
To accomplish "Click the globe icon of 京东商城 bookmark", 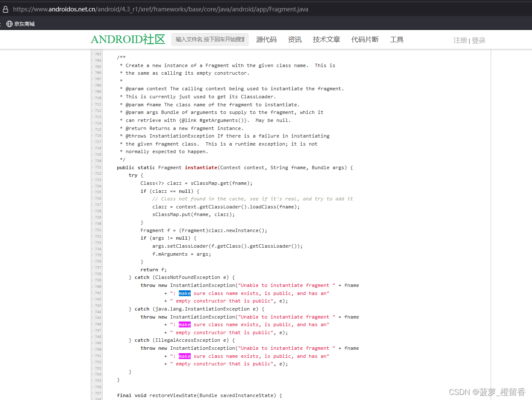I will tap(9, 24).
